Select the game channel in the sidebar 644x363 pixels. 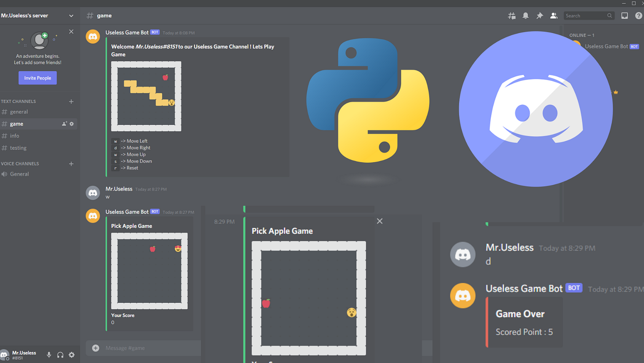(39, 124)
